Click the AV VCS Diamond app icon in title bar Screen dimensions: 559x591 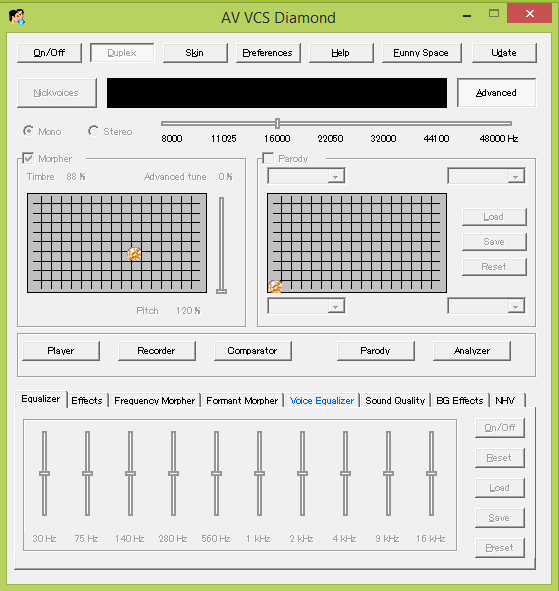click(x=17, y=17)
